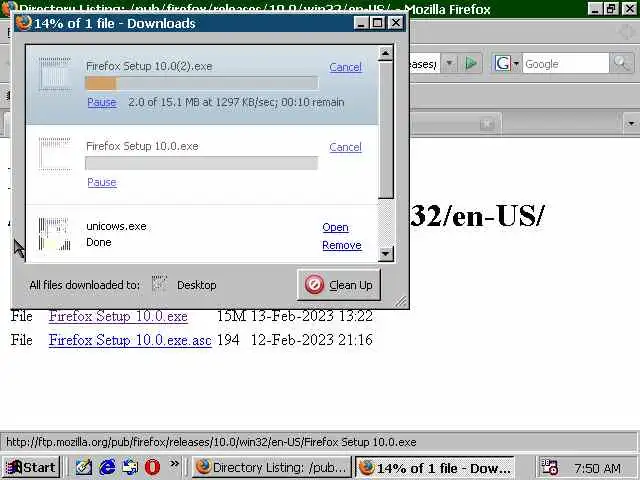Click the system tray scheduler icon
The height and width of the screenshot is (480, 640).
549,467
